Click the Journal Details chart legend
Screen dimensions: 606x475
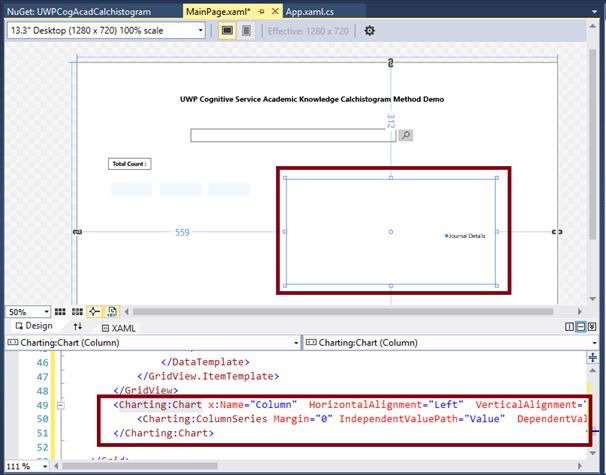[x=465, y=236]
